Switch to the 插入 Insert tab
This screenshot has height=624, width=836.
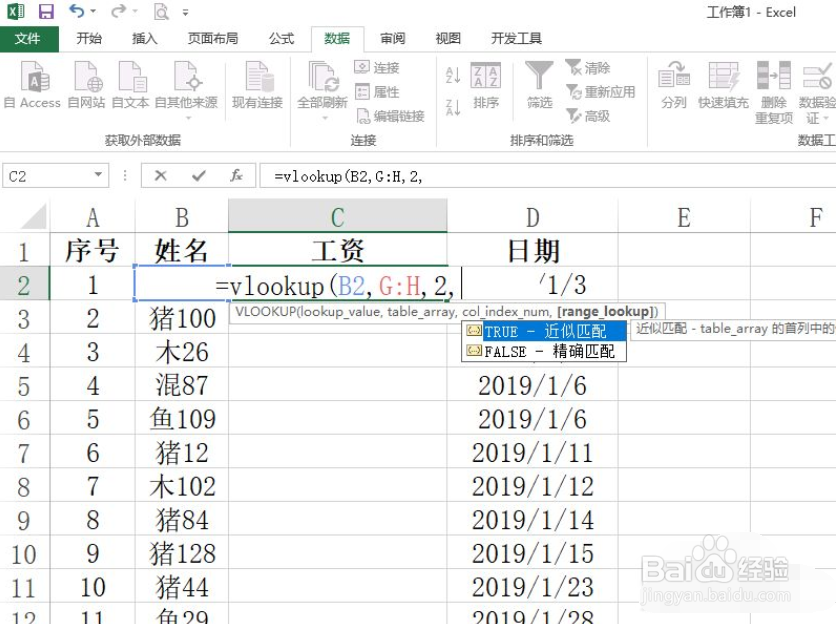144,38
